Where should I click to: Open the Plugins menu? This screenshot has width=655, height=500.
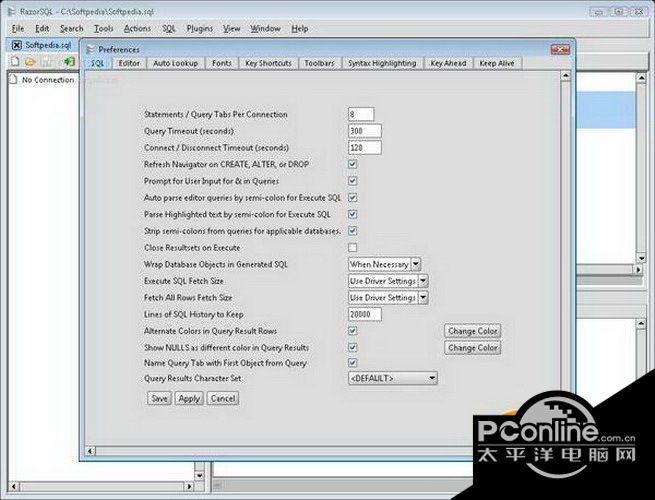click(200, 29)
